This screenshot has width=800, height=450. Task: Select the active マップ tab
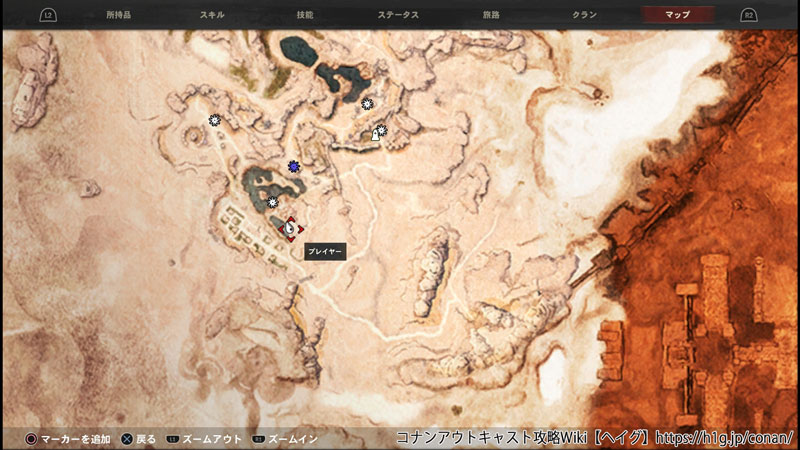pos(677,15)
